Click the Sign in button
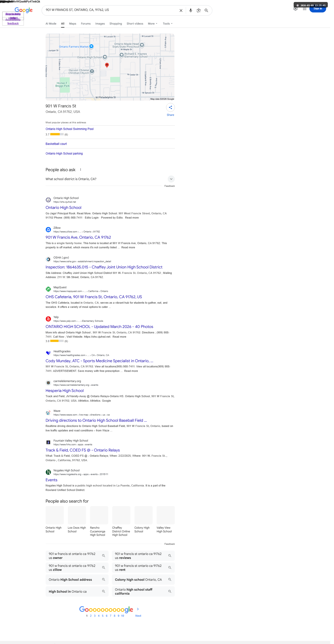Viewport: 334px width, 644px height. (321, 9)
